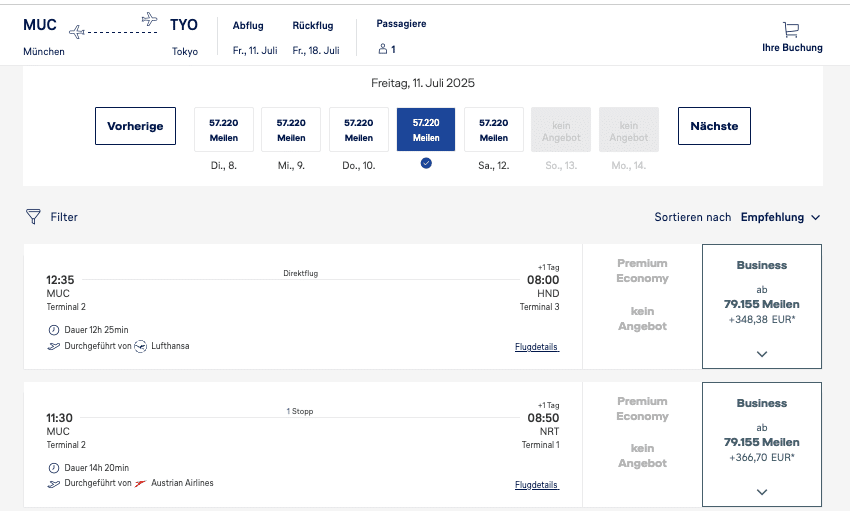Open the Filter funnel icon
Image resolution: width=850 pixels, height=511 pixels.
point(34,216)
